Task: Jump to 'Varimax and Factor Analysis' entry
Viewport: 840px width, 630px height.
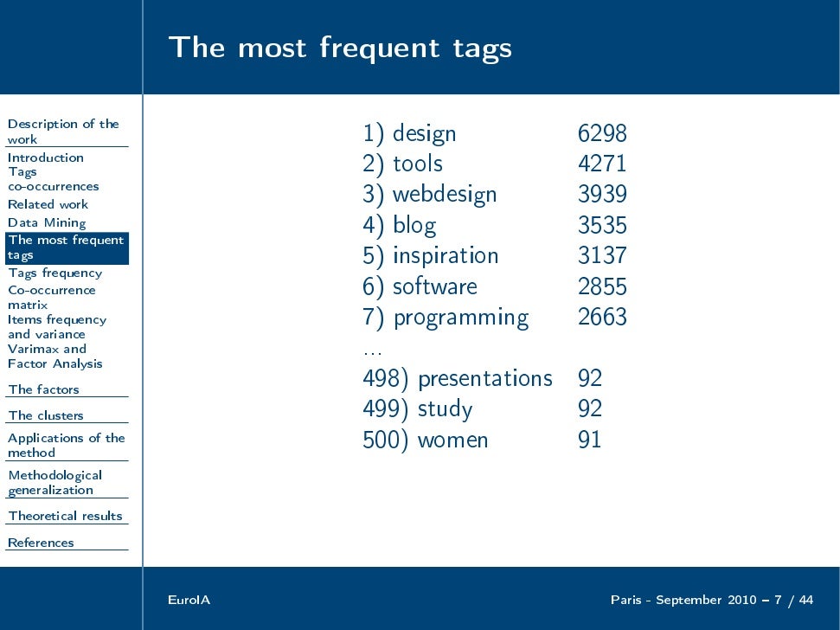Action: click(x=55, y=357)
